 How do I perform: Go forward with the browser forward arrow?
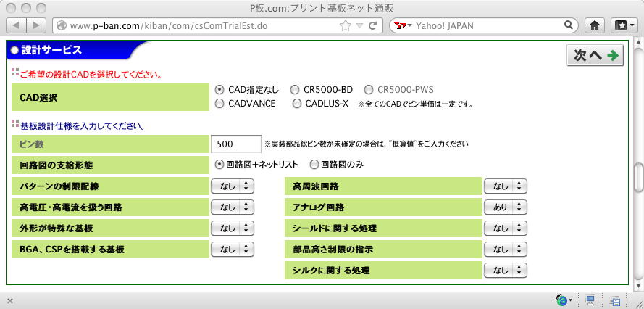click(x=36, y=25)
